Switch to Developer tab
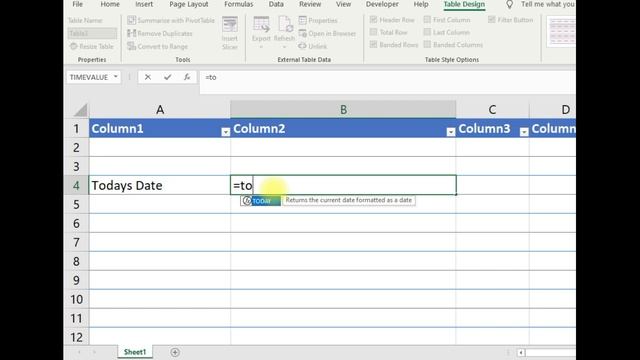The width and height of the screenshot is (640, 360). pyautogui.click(x=382, y=4)
